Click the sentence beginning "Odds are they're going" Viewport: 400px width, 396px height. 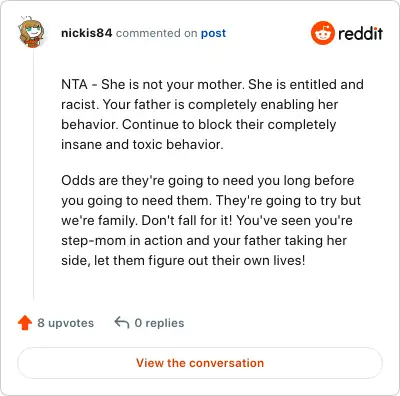click(x=207, y=190)
